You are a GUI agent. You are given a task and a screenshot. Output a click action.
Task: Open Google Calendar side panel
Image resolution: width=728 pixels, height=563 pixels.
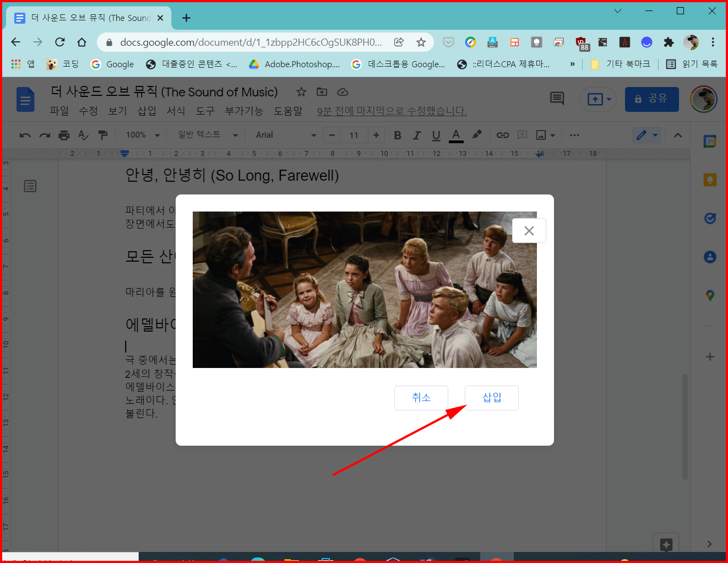click(710, 142)
